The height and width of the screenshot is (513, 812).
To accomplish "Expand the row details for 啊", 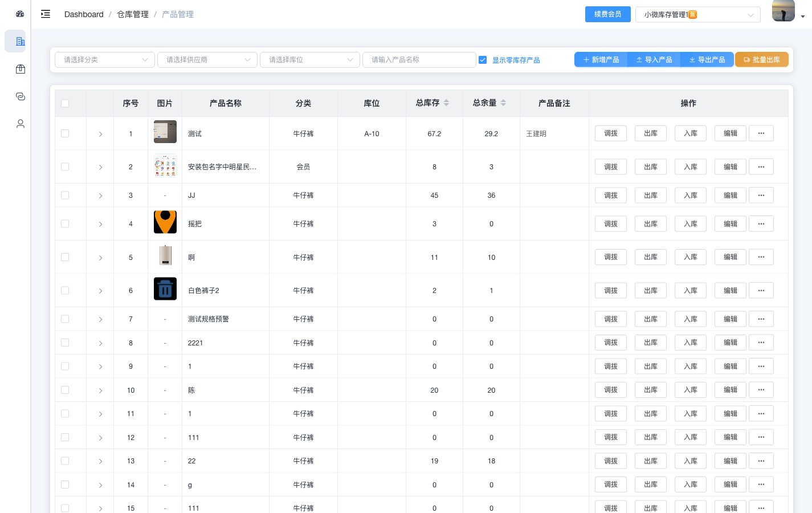I will 100,258.
